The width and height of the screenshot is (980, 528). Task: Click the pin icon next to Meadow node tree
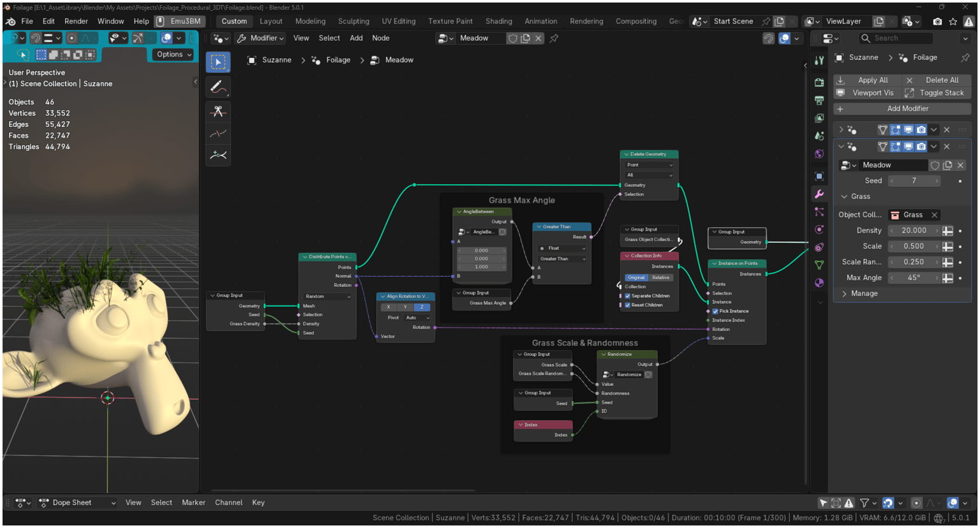554,38
